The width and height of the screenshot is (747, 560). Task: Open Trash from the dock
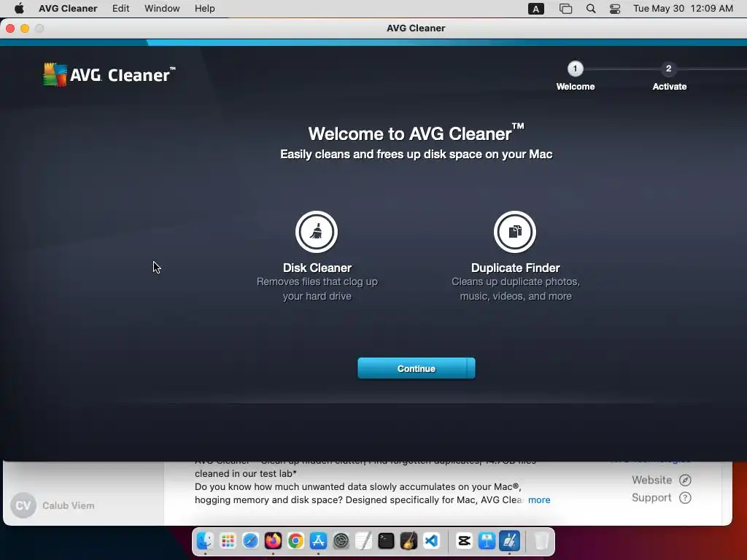coord(541,541)
